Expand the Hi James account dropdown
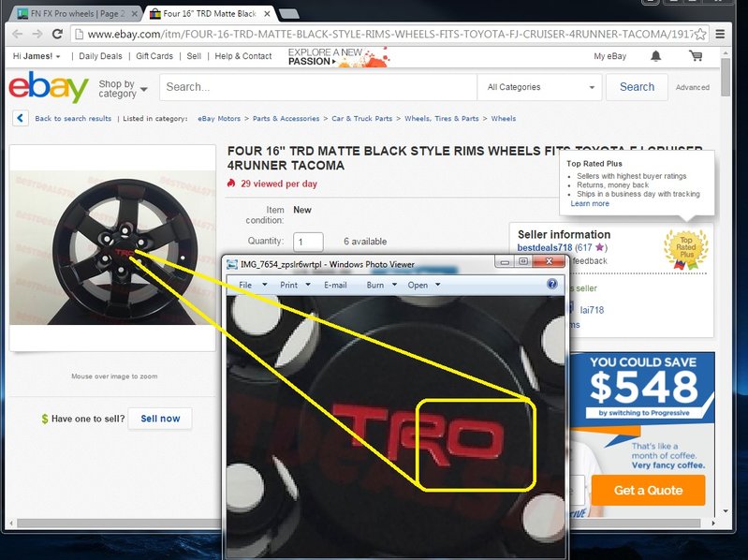Image resolution: width=748 pixels, height=560 pixels. [37, 56]
